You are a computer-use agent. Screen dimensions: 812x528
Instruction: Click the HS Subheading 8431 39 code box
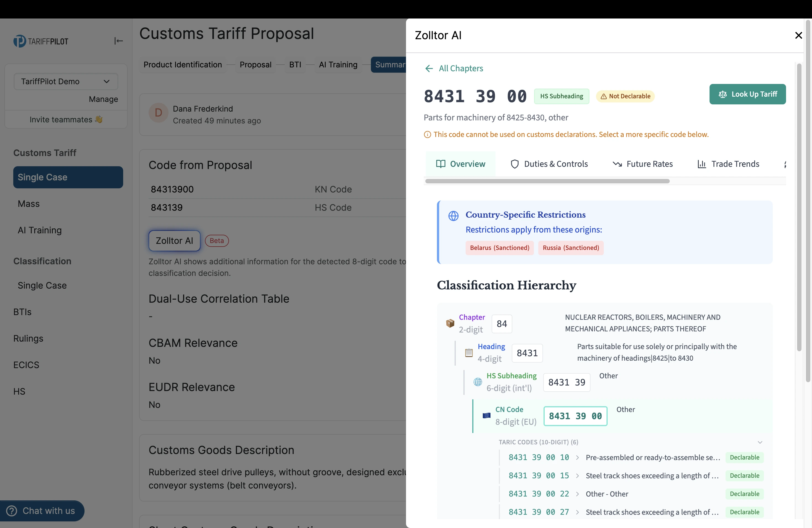tap(567, 382)
